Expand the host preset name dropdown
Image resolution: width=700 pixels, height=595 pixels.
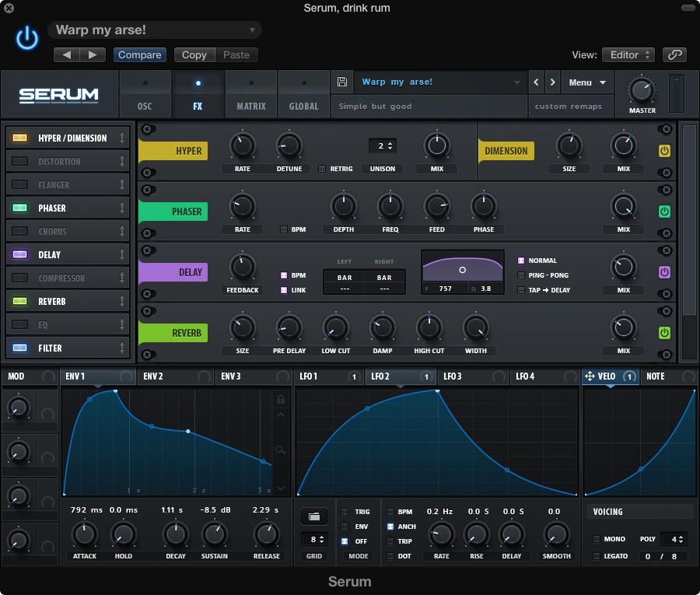tap(252, 30)
